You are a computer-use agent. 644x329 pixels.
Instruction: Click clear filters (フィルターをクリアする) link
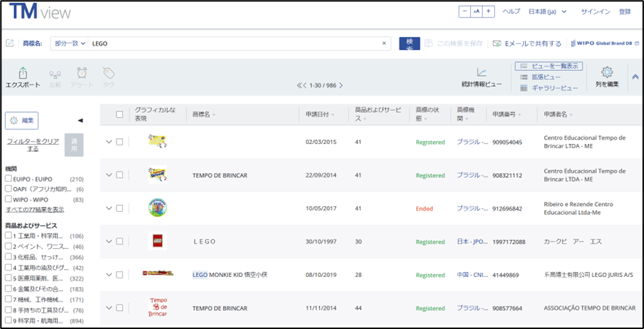[33, 145]
